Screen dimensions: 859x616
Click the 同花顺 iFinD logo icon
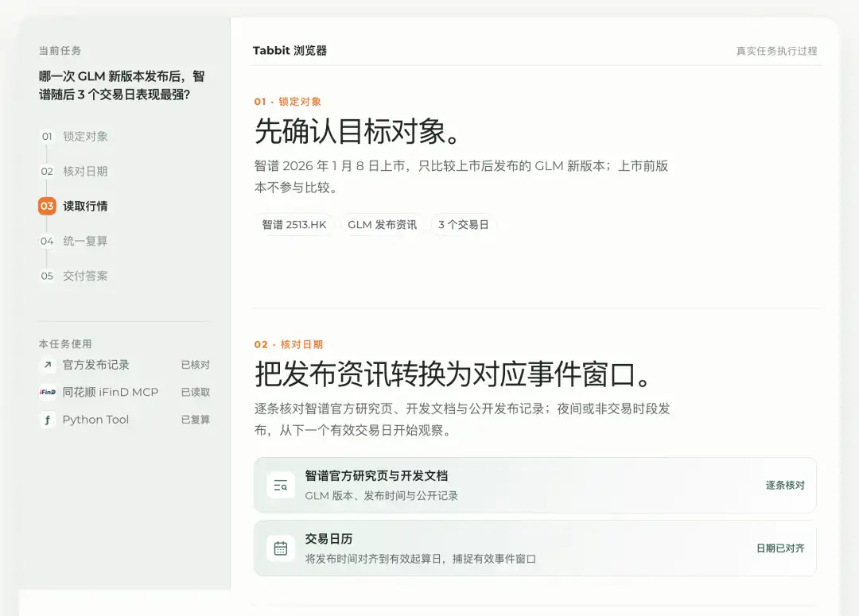click(x=48, y=392)
